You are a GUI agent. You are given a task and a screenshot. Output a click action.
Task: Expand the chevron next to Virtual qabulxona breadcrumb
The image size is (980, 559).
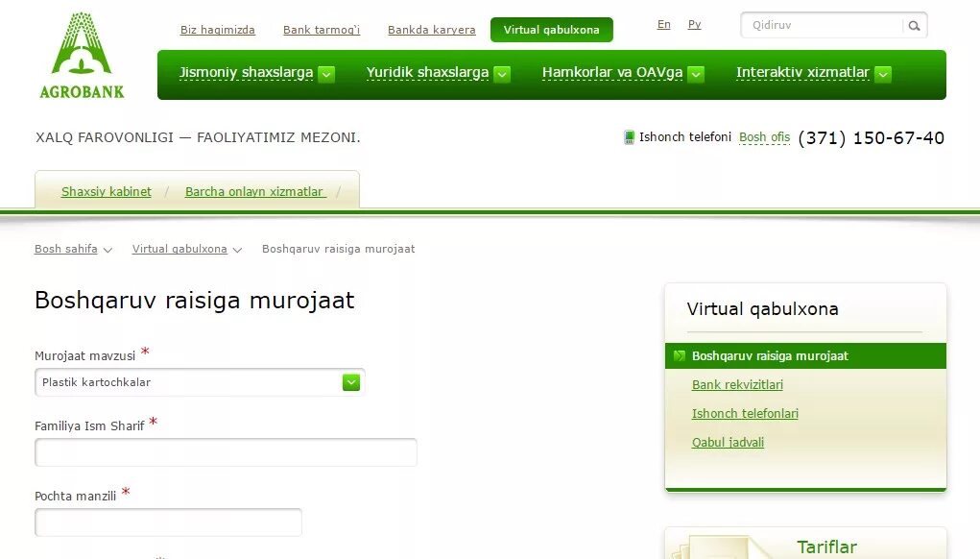click(x=237, y=250)
